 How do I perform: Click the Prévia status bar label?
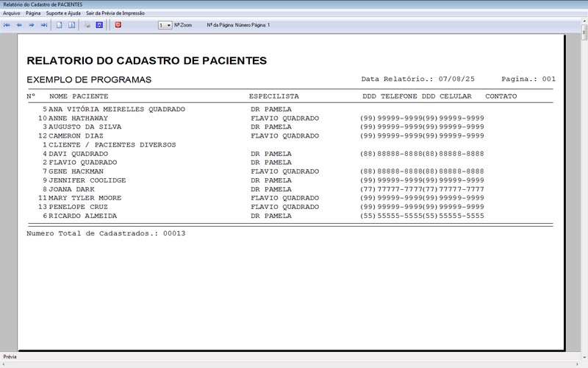coord(10,356)
